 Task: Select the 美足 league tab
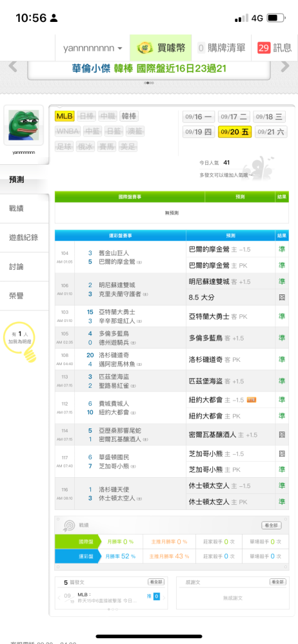(x=128, y=146)
